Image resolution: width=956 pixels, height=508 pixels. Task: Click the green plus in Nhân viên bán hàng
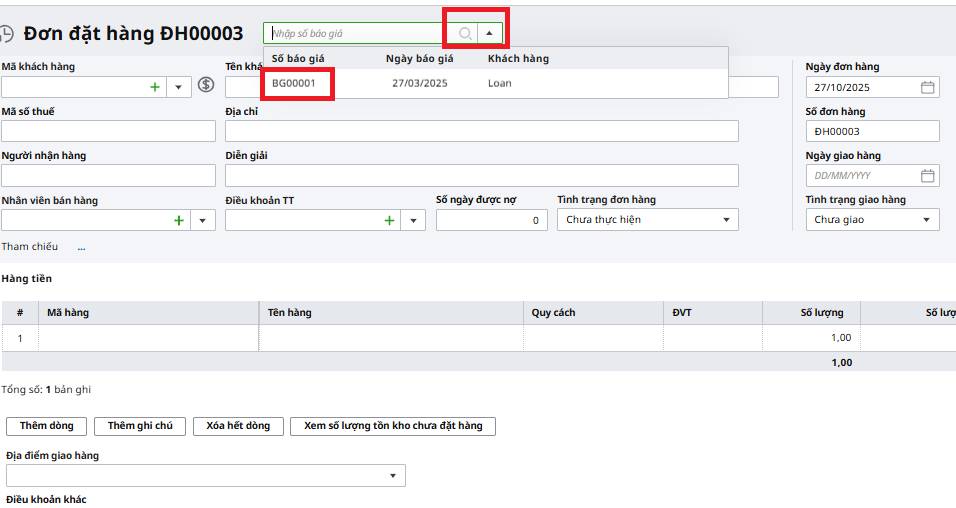coord(179,220)
